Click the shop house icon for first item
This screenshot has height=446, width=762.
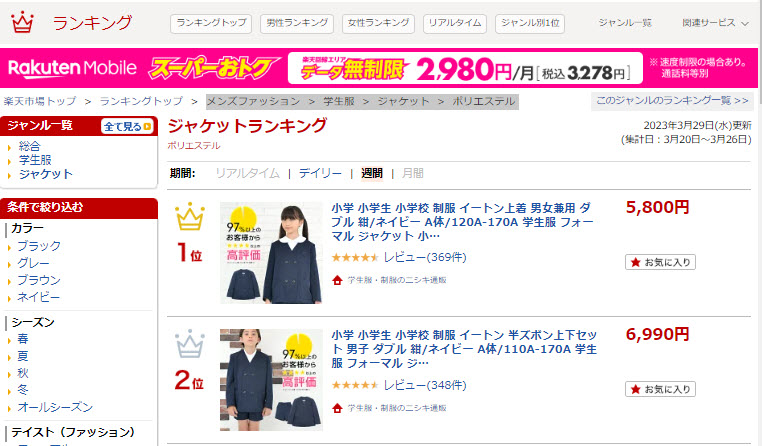337,280
